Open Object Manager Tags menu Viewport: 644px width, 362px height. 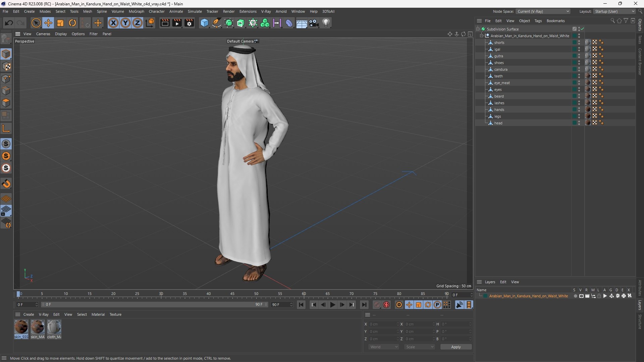(x=538, y=21)
